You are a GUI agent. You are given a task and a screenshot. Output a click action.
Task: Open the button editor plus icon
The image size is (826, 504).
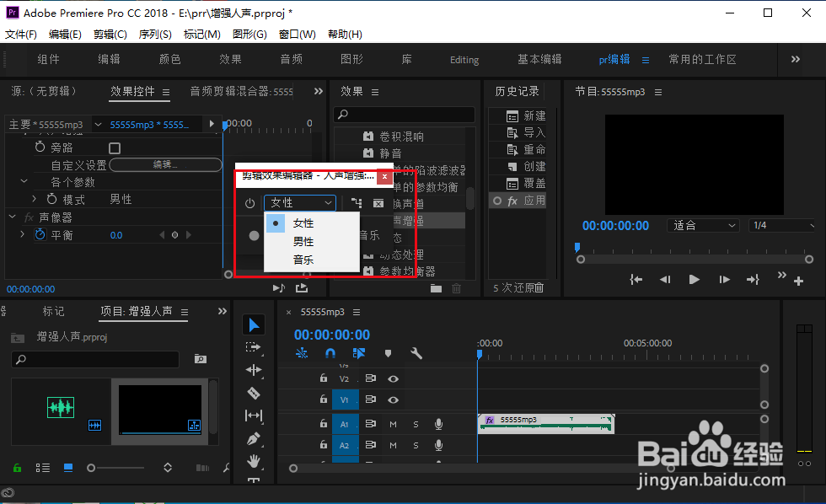click(799, 281)
